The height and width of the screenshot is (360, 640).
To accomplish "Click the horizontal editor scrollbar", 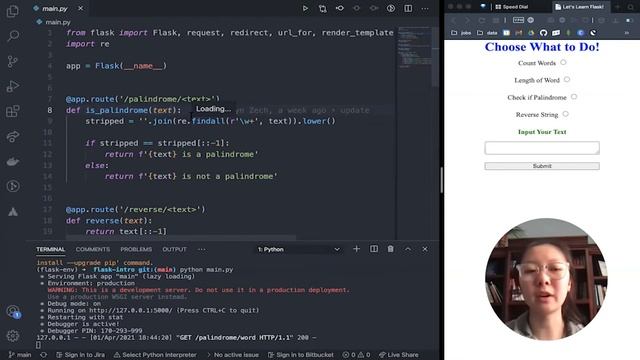I will pos(181,238).
